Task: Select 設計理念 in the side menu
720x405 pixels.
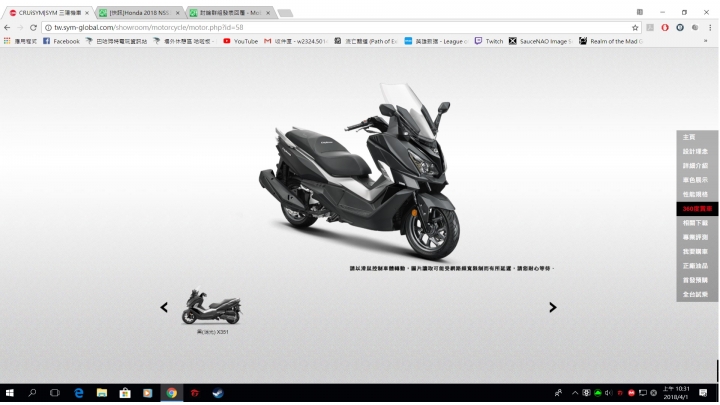Action: point(697,152)
